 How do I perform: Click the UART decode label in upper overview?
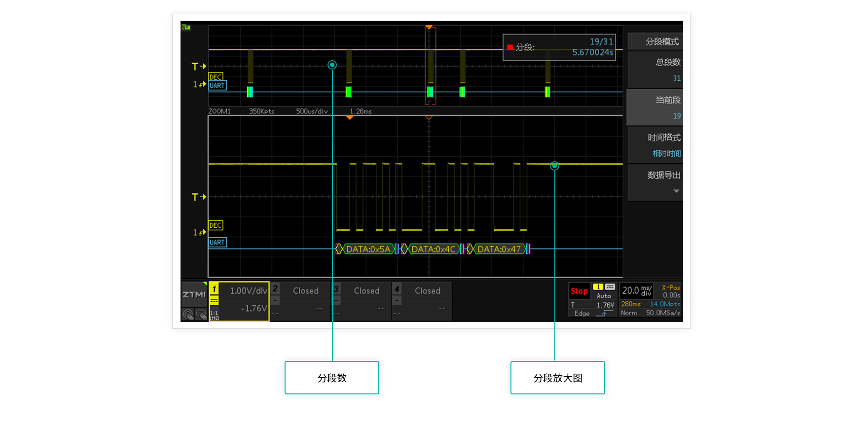pyautogui.click(x=217, y=85)
